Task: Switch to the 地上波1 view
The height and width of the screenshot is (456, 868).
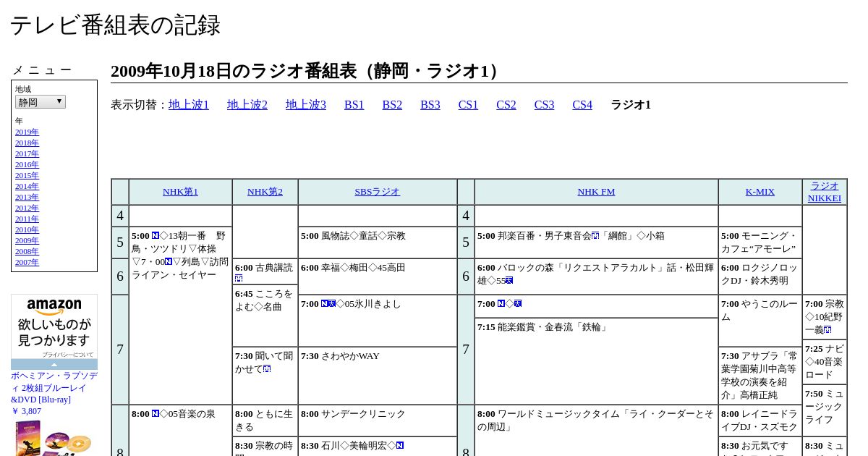Action: click(x=189, y=105)
